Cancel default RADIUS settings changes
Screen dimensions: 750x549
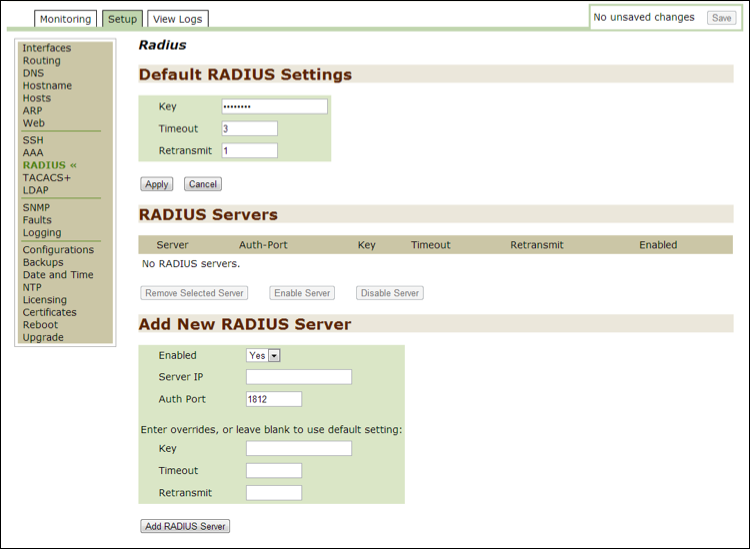coord(202,184)
